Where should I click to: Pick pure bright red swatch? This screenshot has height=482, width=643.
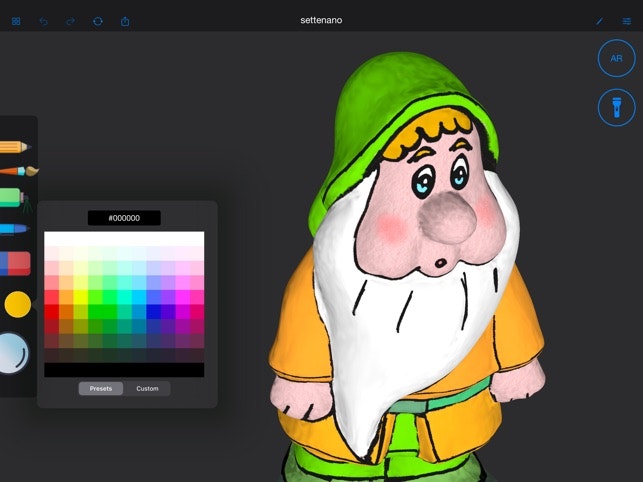[x=52, y=312]
